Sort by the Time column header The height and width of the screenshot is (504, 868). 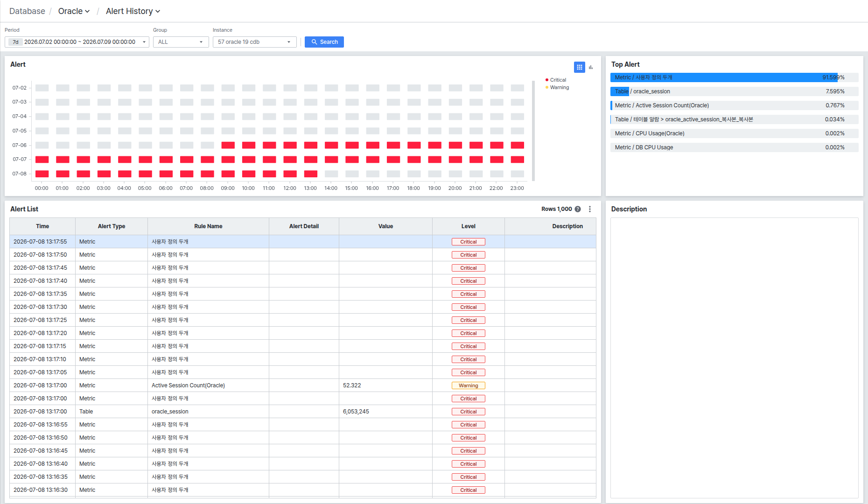pyautogui.click(x=42, y=226)
